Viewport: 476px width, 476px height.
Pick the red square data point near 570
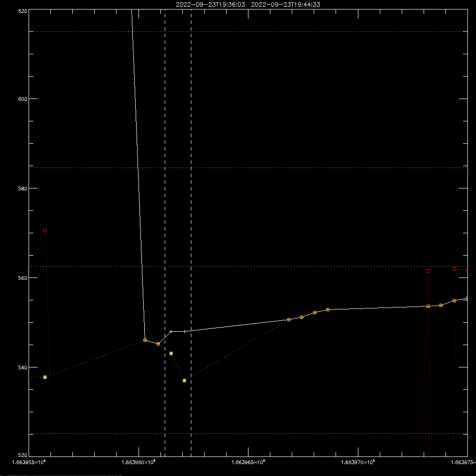pyautogui.click(x=45, y=231)
